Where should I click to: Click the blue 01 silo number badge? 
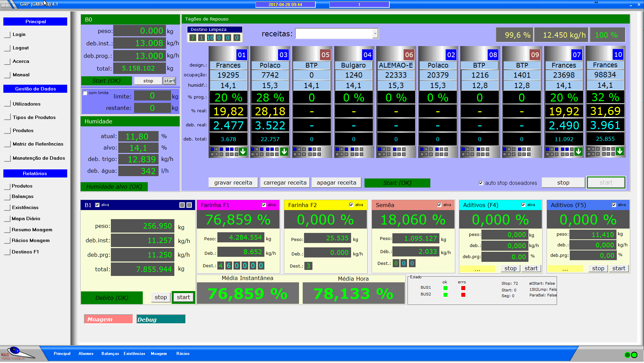coord(242,55)
